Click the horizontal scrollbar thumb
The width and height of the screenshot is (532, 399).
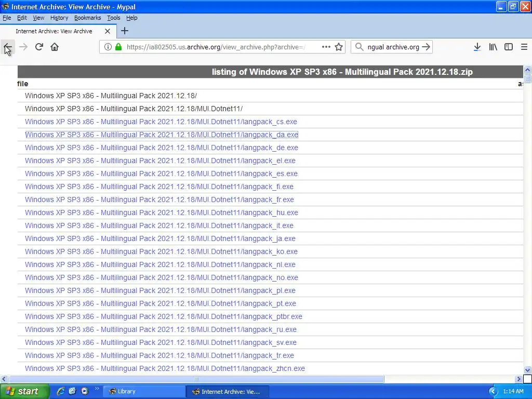coord(196,379)
